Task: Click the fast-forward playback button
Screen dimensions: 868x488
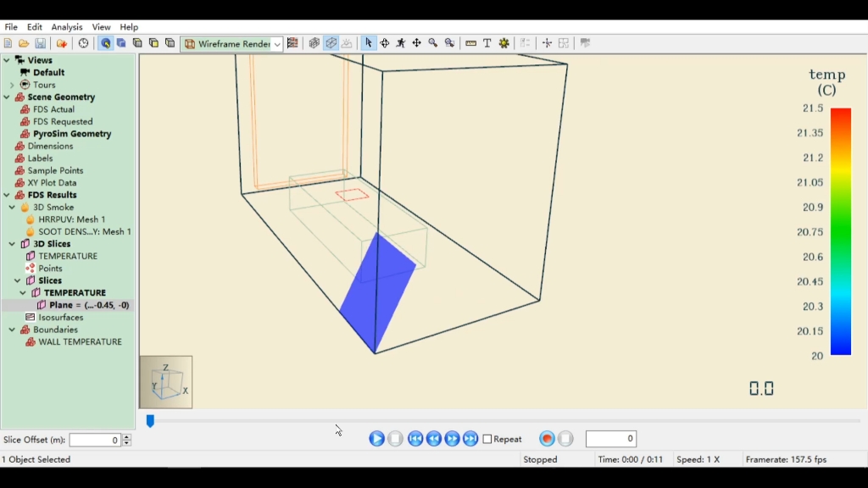Action: tap(452, 439)
